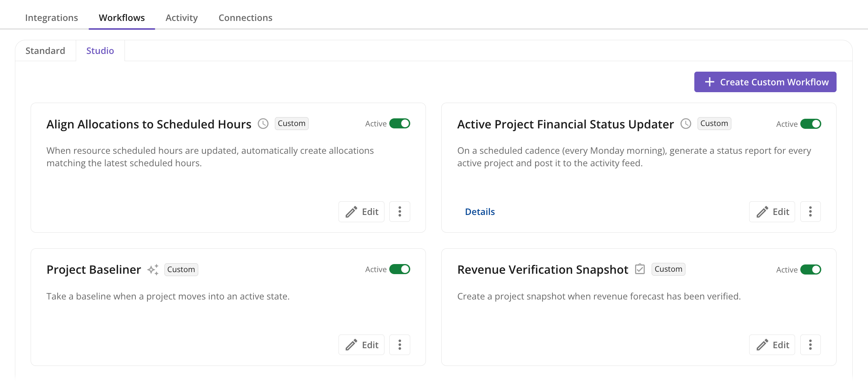Click the "Project Baseliner" title
The width and height of the screenshot is (868, 382).
click(x=94, y=270)
